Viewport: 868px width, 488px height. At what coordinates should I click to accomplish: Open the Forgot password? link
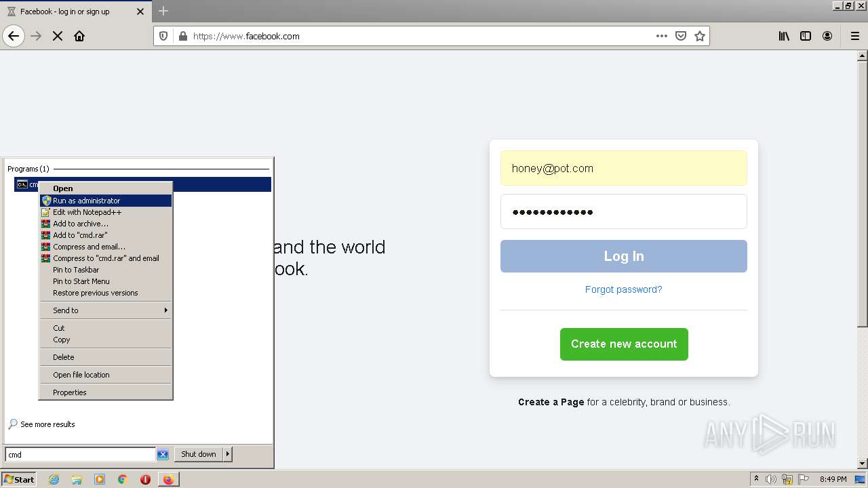[x=623, y=289]
